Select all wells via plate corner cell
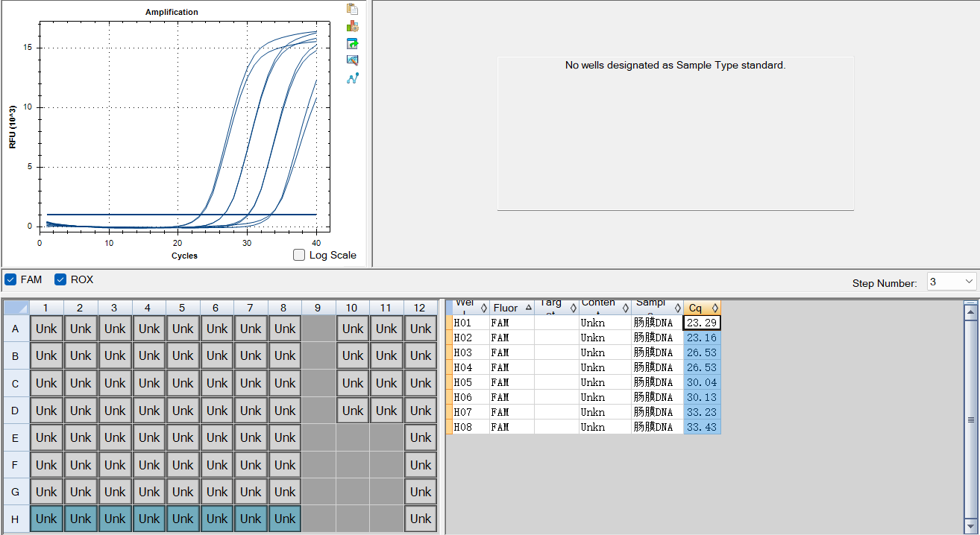 tap(16, 308)
